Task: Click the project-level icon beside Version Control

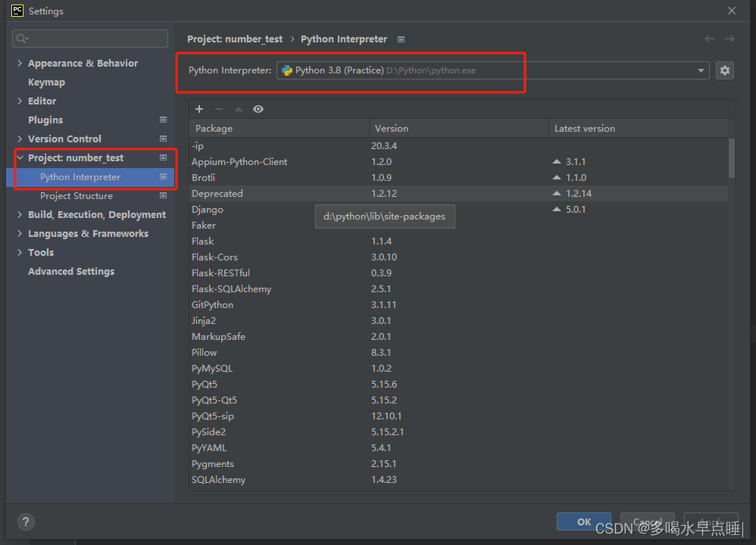Action: [163, 139]
